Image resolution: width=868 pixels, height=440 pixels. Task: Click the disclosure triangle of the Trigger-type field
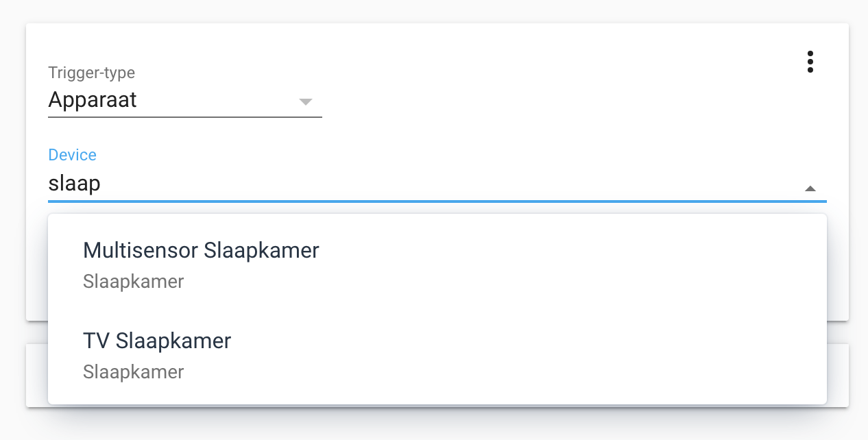[x=306, y=101]
